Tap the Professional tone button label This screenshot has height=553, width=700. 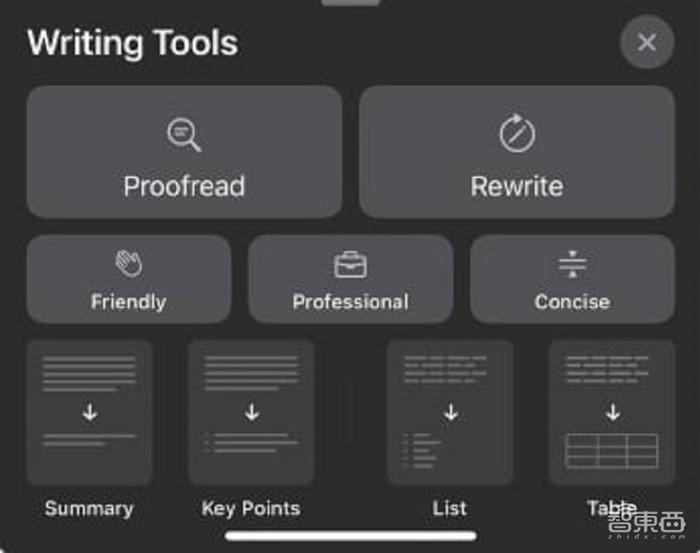[350, 302]
